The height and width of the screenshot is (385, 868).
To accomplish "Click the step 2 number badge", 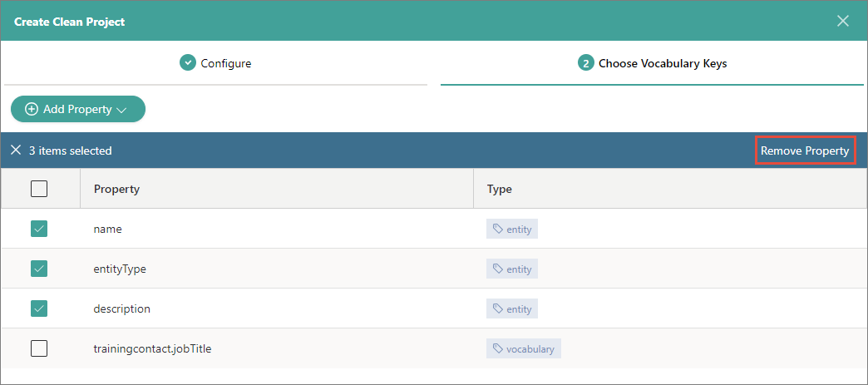I will click(x=585, y=63).
